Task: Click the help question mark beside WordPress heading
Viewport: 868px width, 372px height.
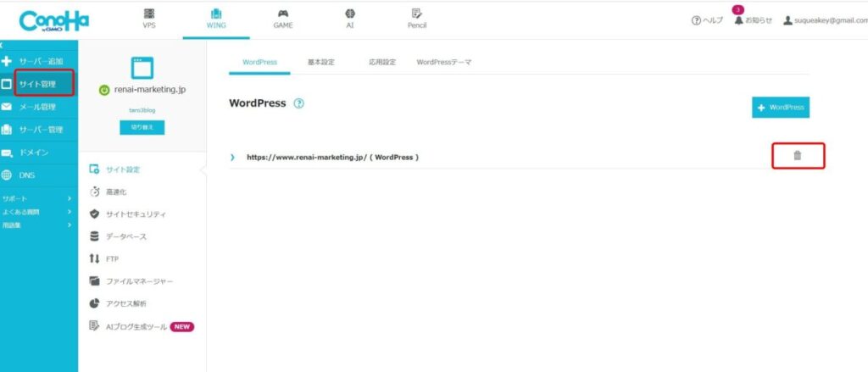Action: pyautogui.click(x=298, y=103)
